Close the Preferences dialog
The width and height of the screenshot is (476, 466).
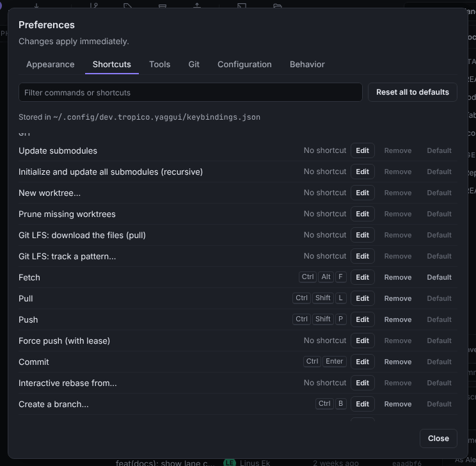(x=438, y=438)
